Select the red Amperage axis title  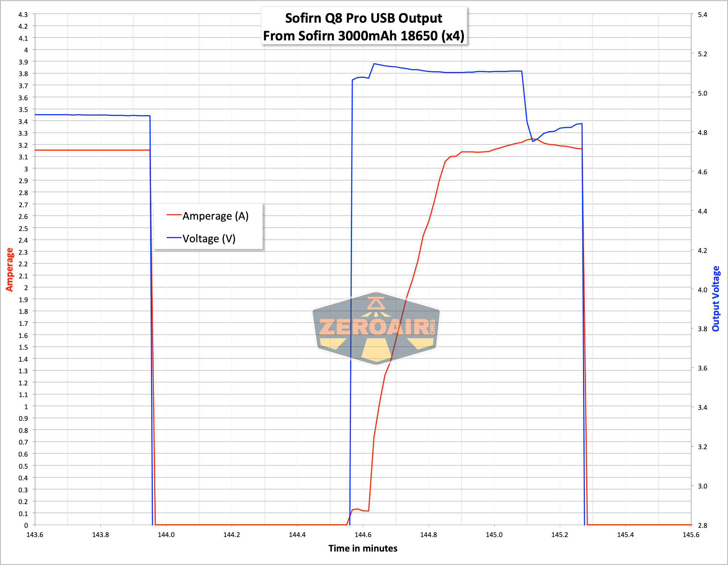point(10,270)
